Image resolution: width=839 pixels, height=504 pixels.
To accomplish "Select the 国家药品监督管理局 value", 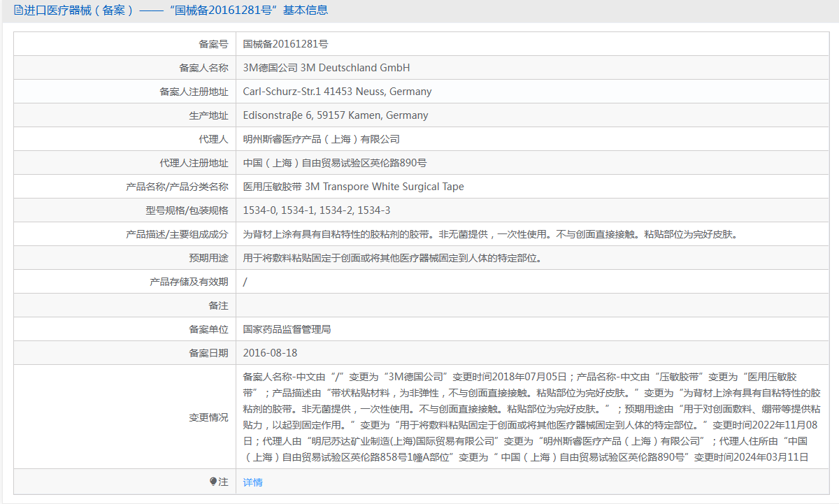I will (x=287, y=329).
